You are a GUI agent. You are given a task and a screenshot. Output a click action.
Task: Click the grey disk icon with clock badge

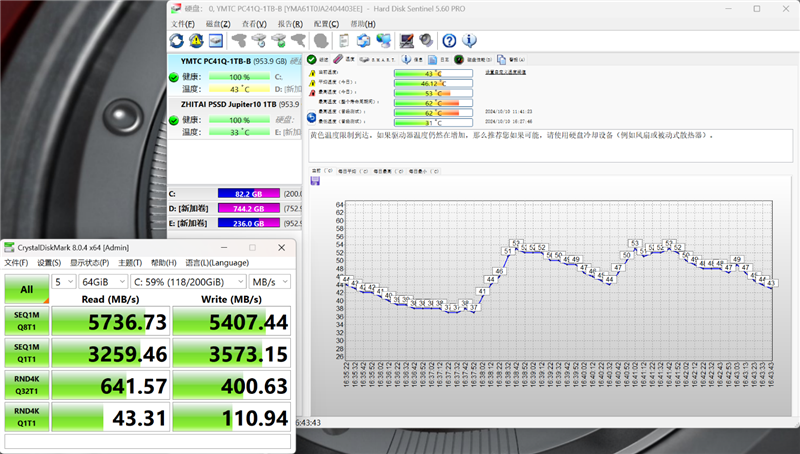click(x=259, y=41)
